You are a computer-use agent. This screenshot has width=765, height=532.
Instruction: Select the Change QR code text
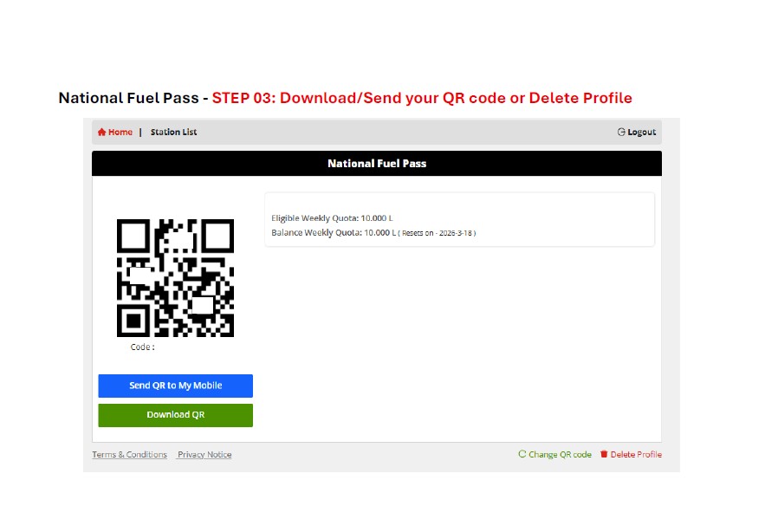pyautogui.click(x=560, y=454)
